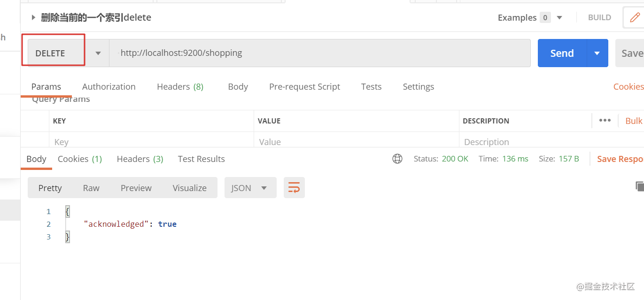Open the Pre-request Script tab
This screenshot has width=644, height=300.
[x=305, y=87]
